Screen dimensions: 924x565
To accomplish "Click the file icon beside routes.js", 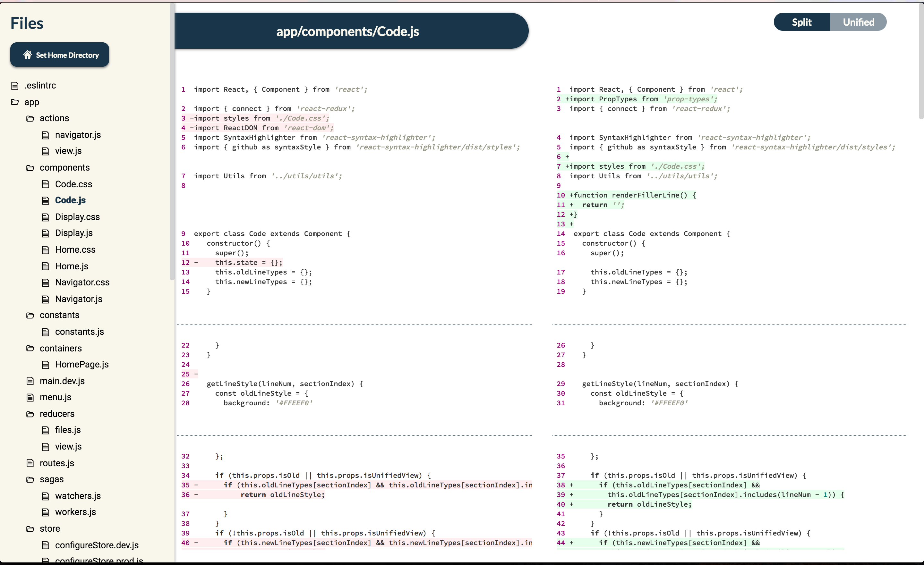I will point(30,463).
